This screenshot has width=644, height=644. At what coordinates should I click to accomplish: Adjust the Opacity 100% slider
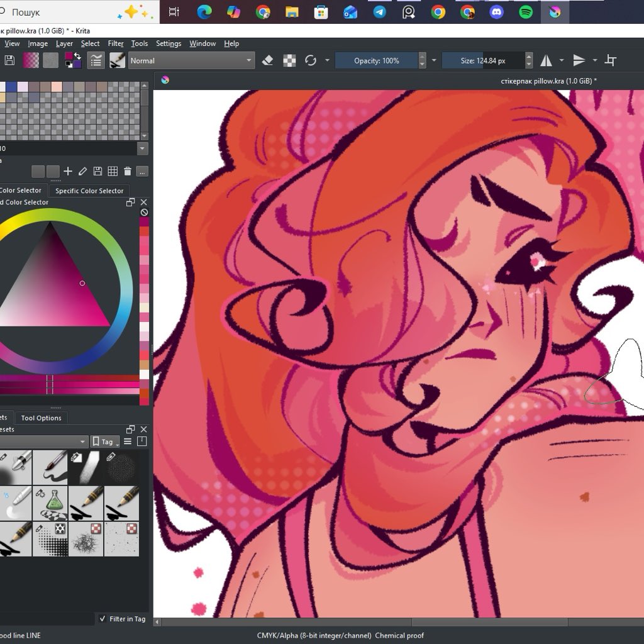pos(377,60)
